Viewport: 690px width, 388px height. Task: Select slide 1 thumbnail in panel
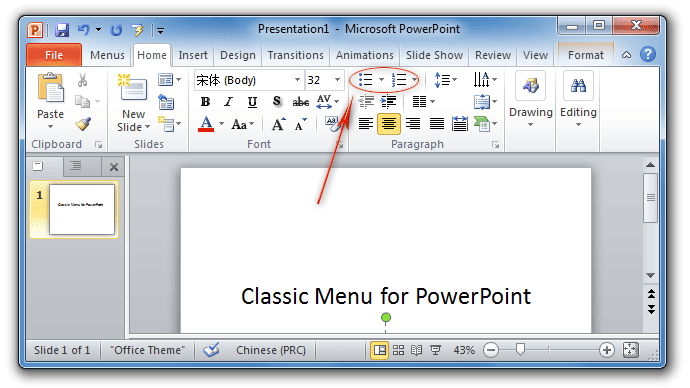coord(82,209)
